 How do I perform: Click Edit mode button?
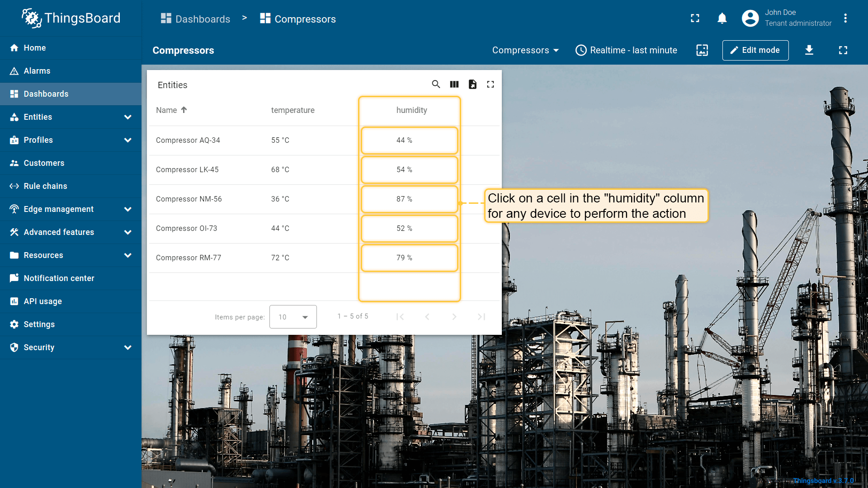[755, 50]
